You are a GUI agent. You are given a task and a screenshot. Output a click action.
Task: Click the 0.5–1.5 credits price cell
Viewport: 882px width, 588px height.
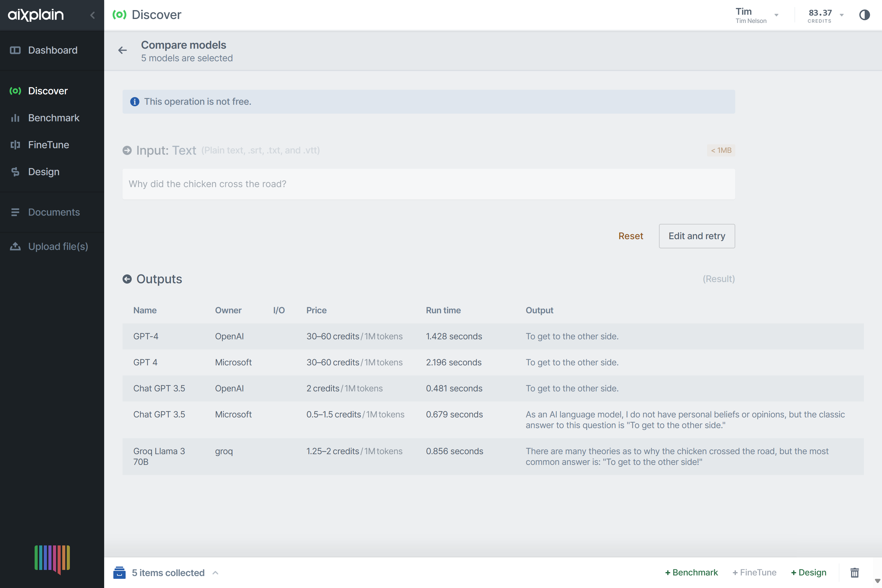click(x=355, y=414)
